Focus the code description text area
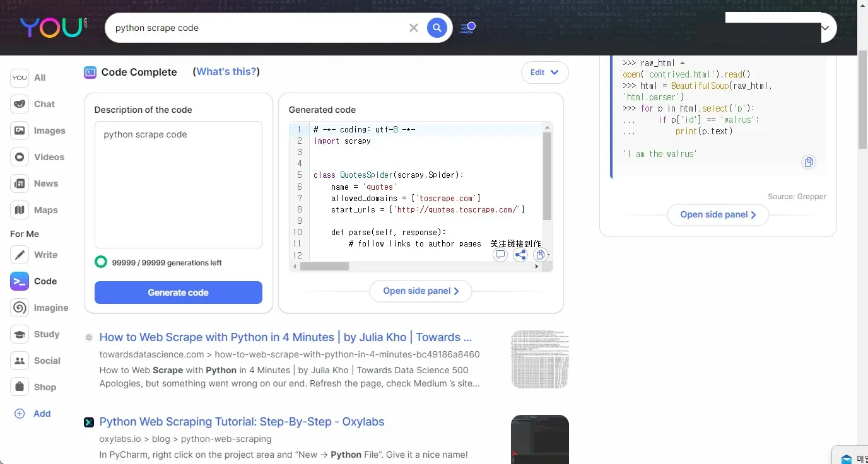 click(179, 185)
